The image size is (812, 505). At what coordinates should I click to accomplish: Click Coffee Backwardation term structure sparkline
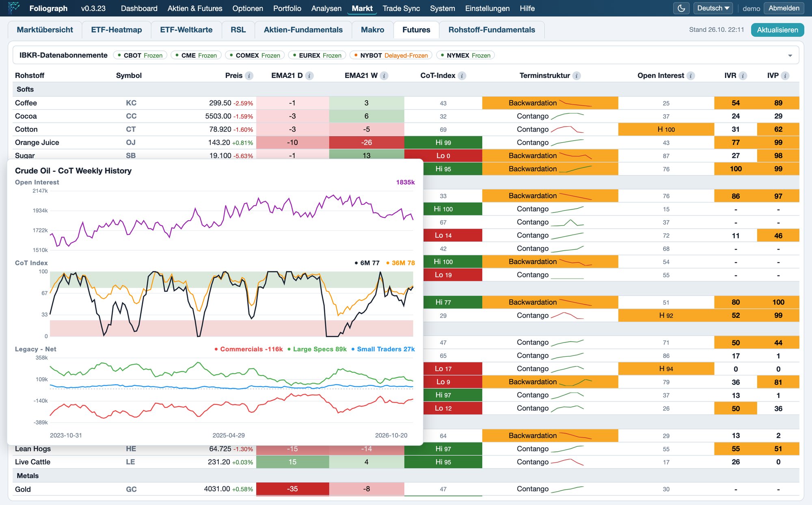(575, 103)
